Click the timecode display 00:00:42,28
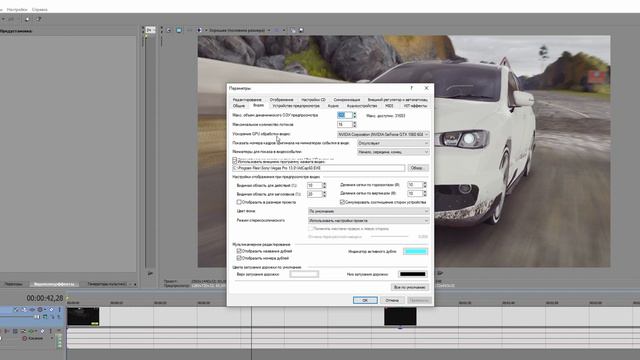Viewport: 640px width, 360px height. [45, 298]
